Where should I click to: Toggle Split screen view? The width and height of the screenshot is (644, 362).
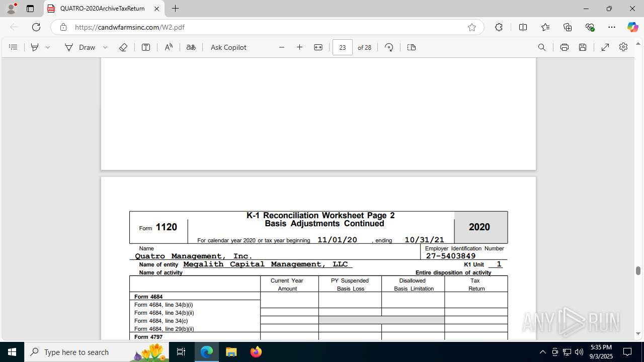523,27
